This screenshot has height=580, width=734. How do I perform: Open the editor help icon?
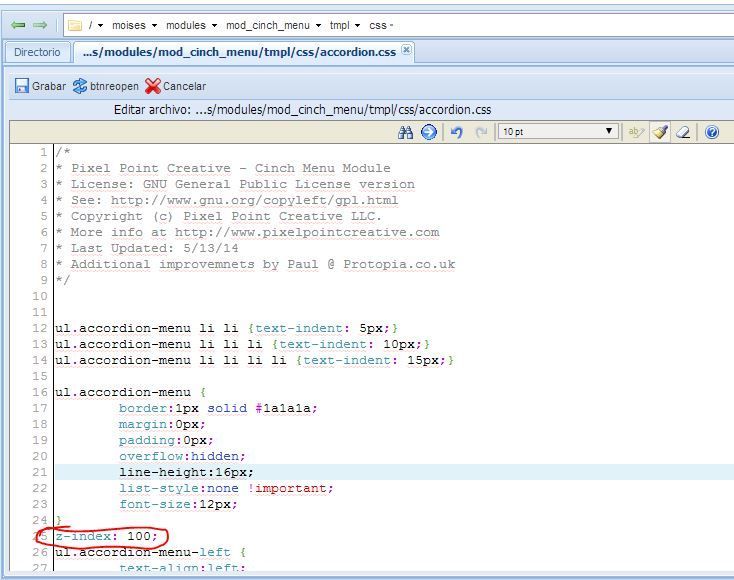[712, 132]
